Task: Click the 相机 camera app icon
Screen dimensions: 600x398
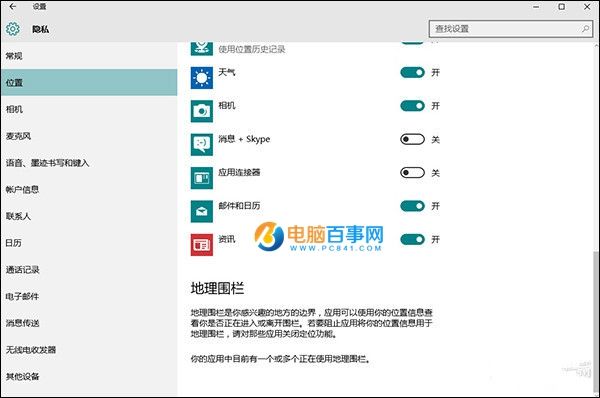Action: point(202,111)
